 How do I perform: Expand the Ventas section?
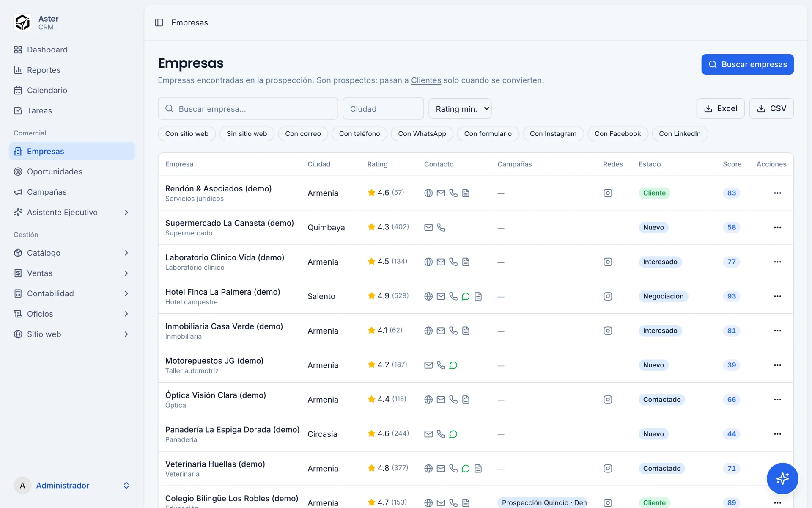pos(72,273)
